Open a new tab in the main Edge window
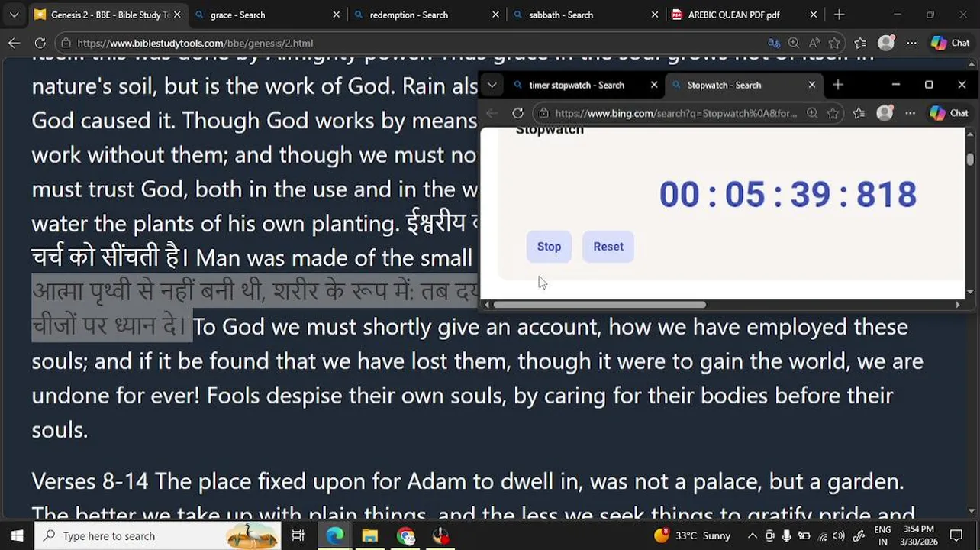This screenshot has width=980, height=550. (839, 15)
